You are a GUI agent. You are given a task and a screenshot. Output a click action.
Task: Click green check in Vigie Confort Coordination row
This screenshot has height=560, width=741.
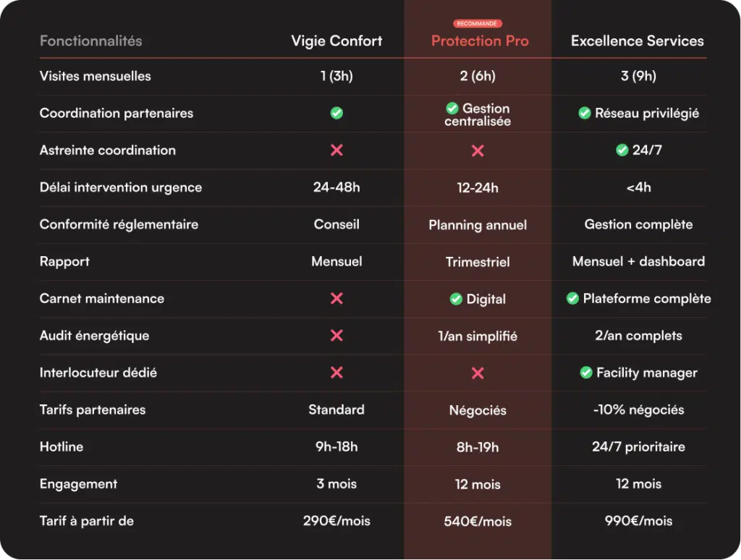coord(336,113)
